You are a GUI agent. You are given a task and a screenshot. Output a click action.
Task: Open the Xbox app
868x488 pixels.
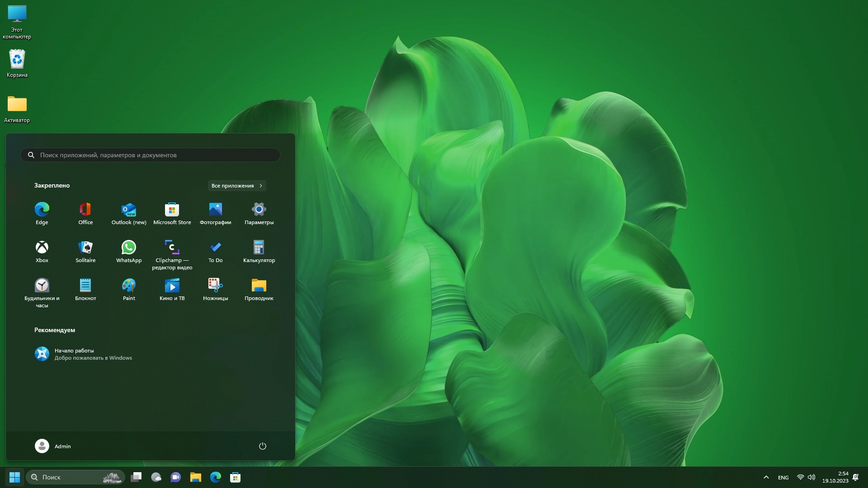42,251
